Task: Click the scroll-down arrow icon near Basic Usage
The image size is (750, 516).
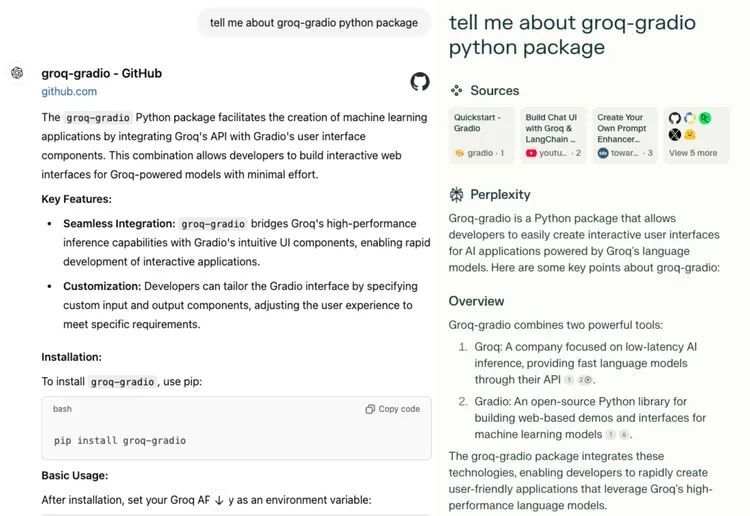Action: tap(219, 500)
